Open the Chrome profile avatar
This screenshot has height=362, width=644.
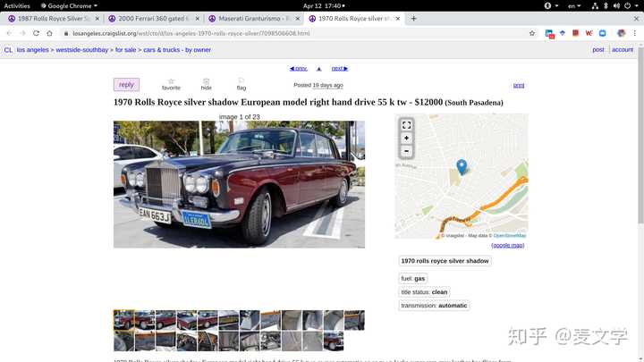pyautogui.click(x=621, y=33)
